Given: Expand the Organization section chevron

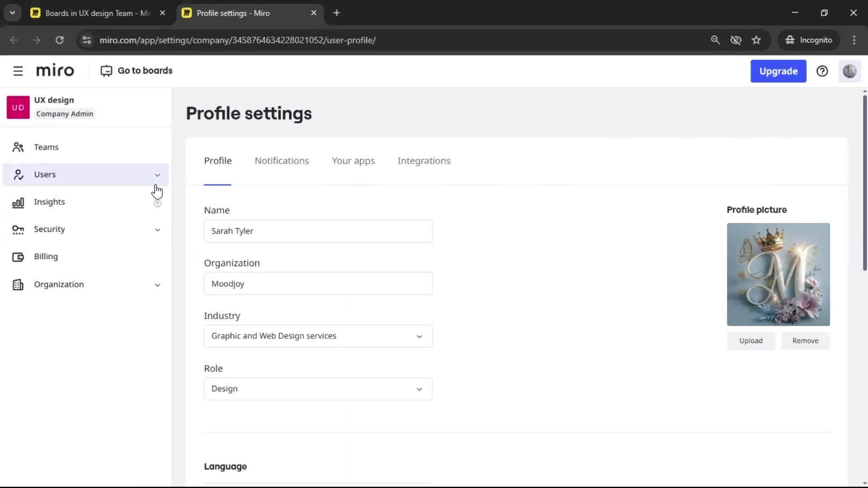Looking at the screenshot, I should [157, 285].
